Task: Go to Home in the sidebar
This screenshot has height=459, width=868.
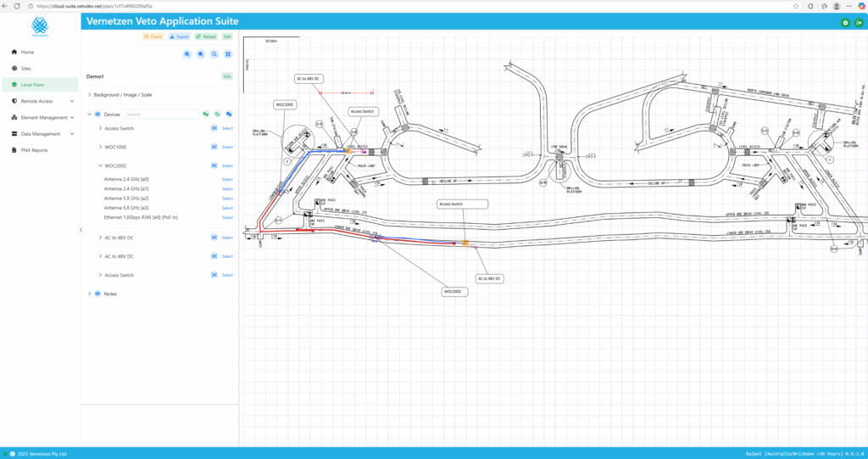Action: [x=40, y=52]
